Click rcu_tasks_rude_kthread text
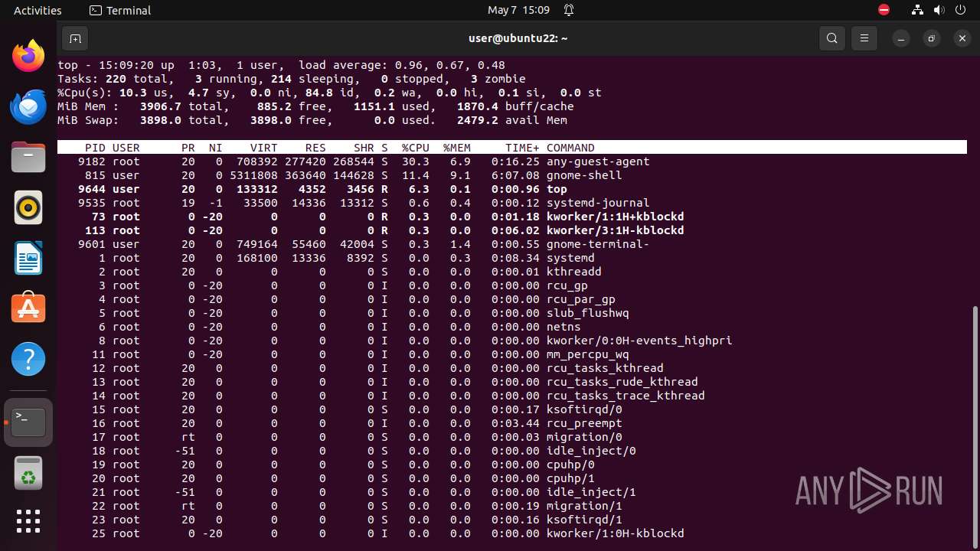The width and height of the screenshot is (980, 551). pyautogui.click(x=622, y=382)
